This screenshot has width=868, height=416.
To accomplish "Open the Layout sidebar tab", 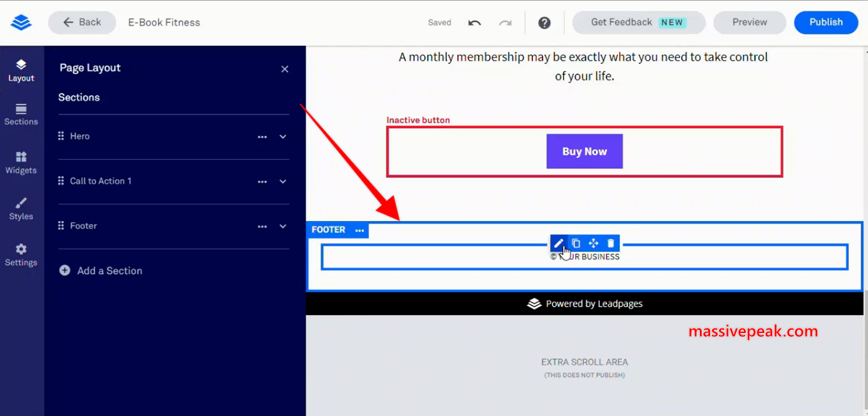I will (21, 71).
